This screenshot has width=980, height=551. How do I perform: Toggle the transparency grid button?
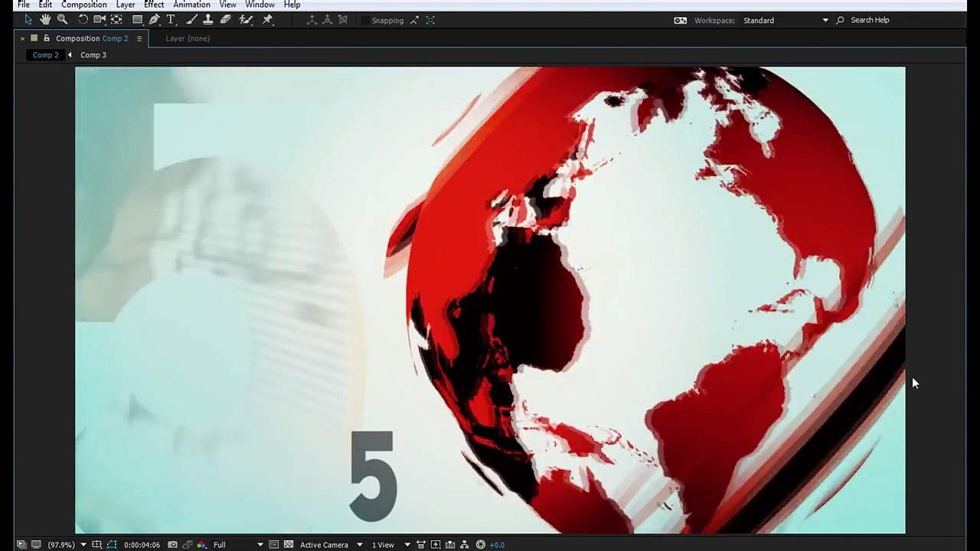[x=289, y=545]
